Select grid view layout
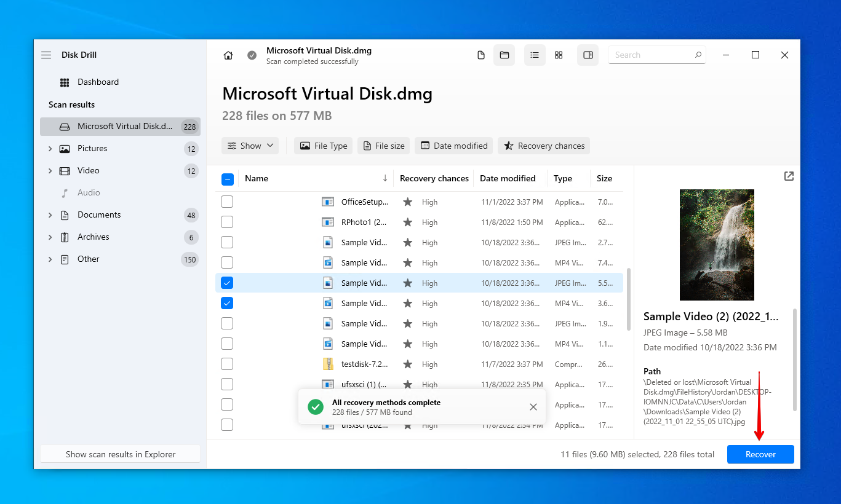841x504 pixels. click(559, 55)
